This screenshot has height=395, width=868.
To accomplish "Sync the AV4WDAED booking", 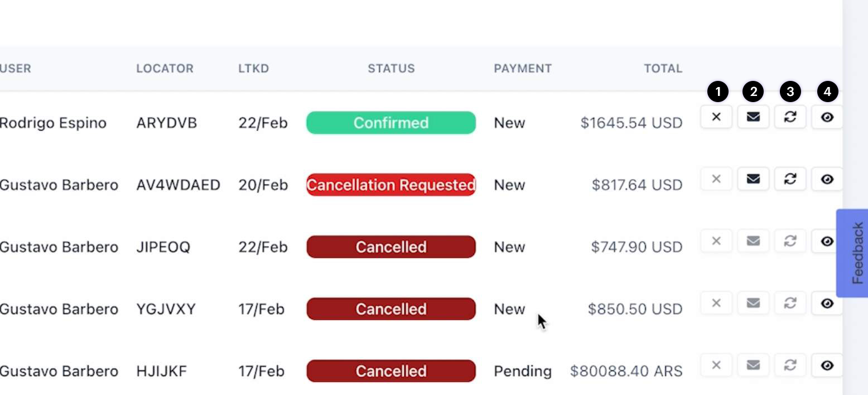I will tap(790, 179).
